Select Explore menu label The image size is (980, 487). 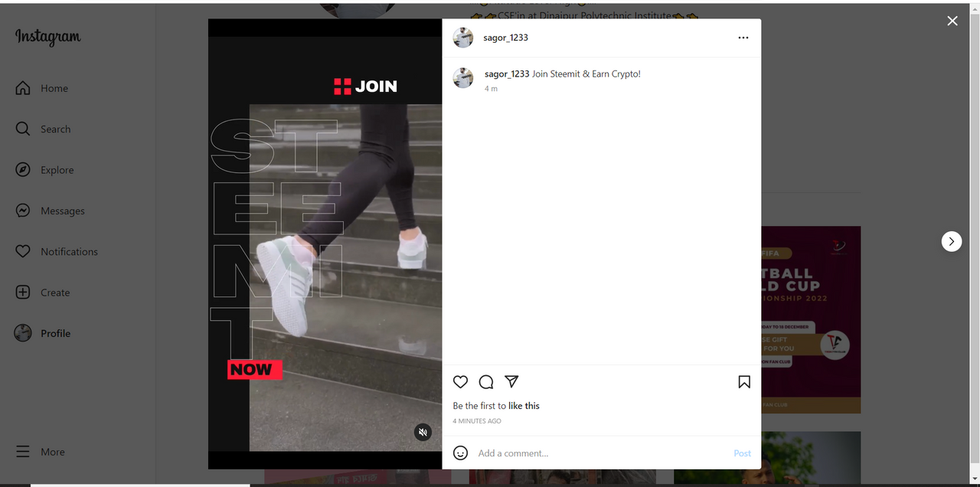57,170
